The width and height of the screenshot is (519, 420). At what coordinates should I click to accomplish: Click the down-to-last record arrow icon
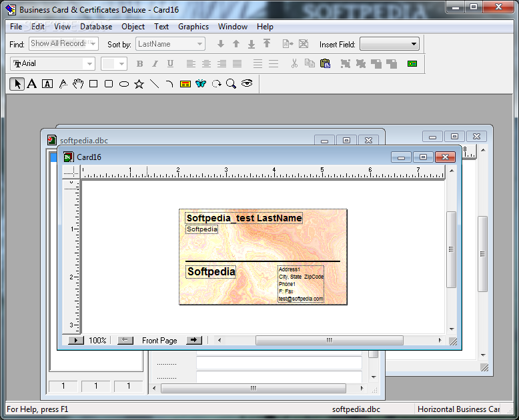pyautogui.click(x=251, y=44)
